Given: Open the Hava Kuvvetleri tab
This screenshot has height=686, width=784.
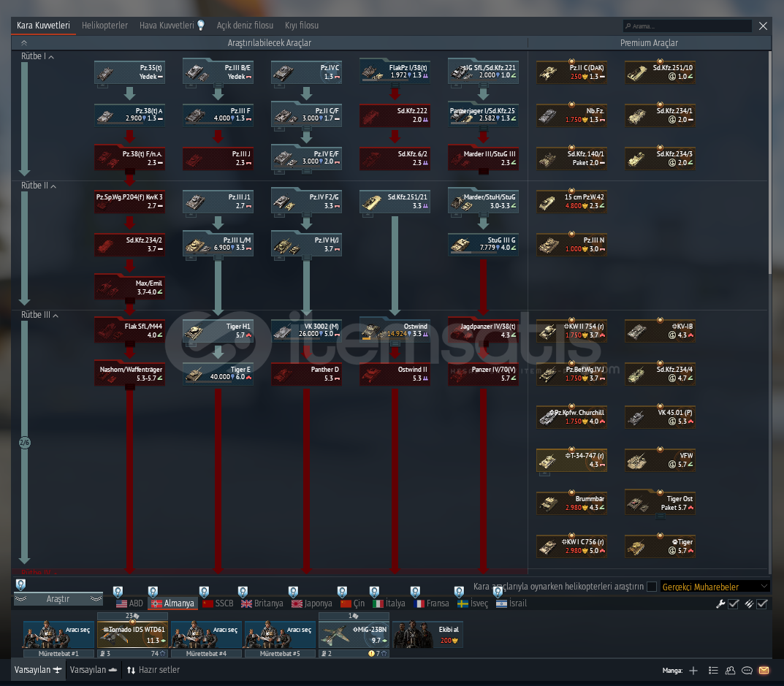Looking at the screenshot, I should point(172,26).
